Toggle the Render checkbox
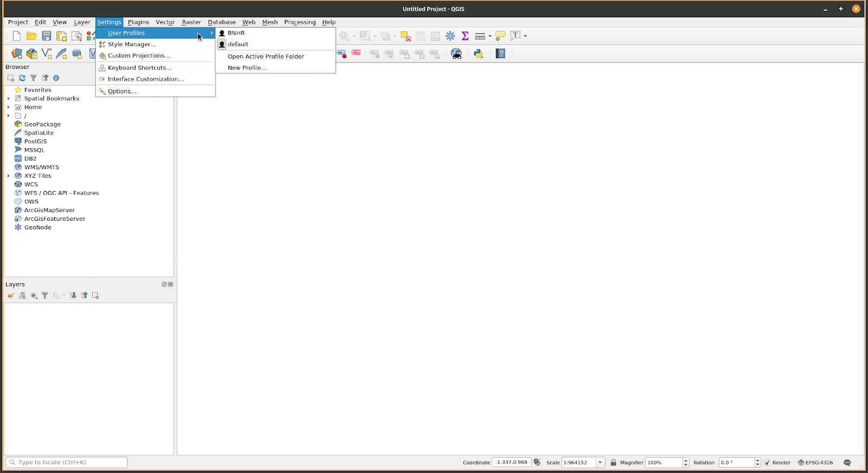868x473 pixels. (767, 463)
